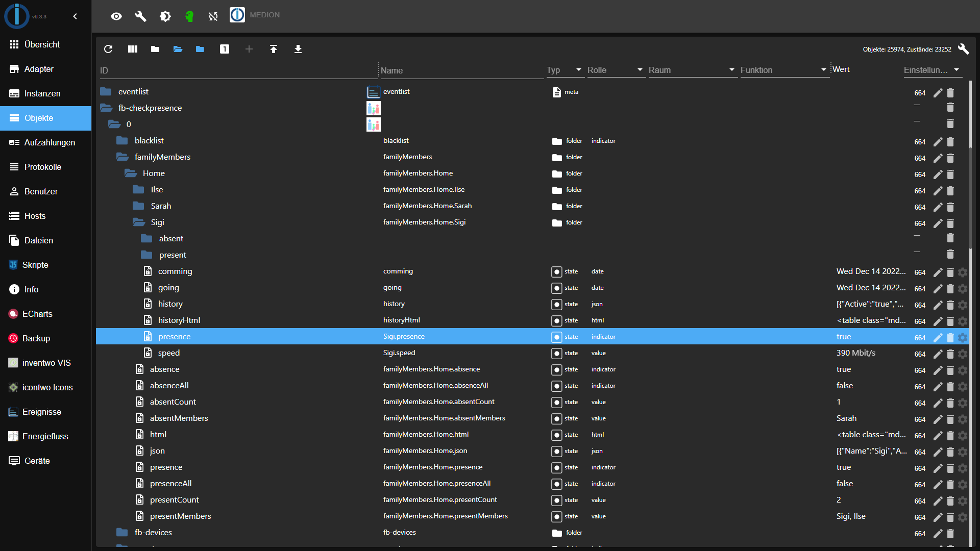The width and height of the screenshot is (980, 551).
Task: Click the blue folder states view icon
Action: click(x=200, y=49)
